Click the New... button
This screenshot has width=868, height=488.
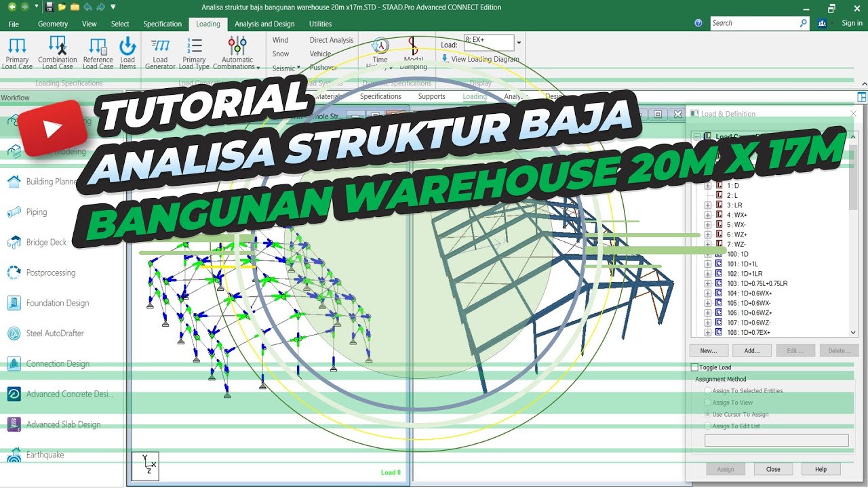(709, 350)
